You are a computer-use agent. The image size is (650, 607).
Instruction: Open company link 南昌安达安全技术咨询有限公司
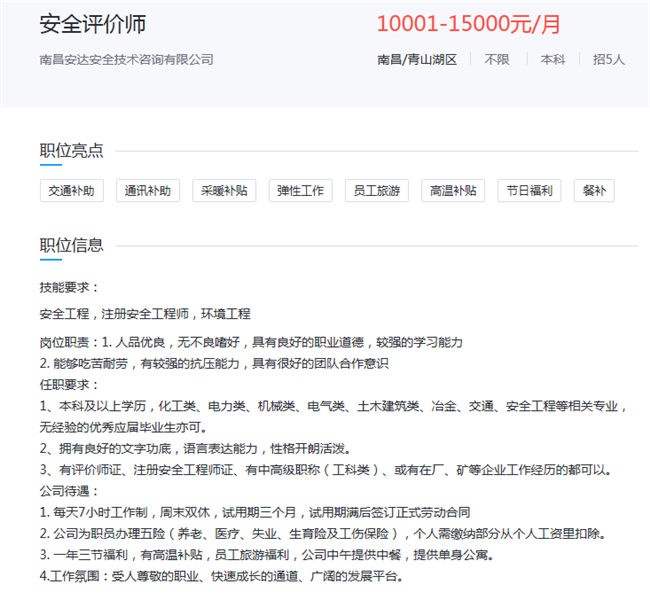click(126, 60)
